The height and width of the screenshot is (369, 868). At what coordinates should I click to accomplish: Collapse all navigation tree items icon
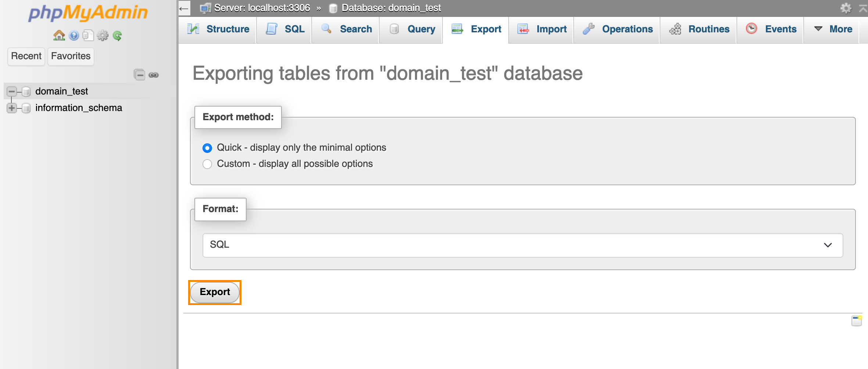tap(139, 75)
